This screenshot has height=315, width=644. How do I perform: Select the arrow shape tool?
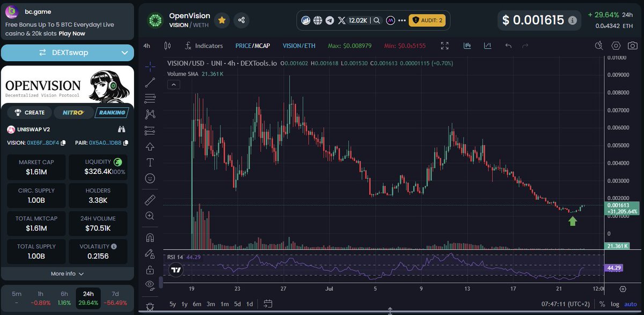[150, 146]
